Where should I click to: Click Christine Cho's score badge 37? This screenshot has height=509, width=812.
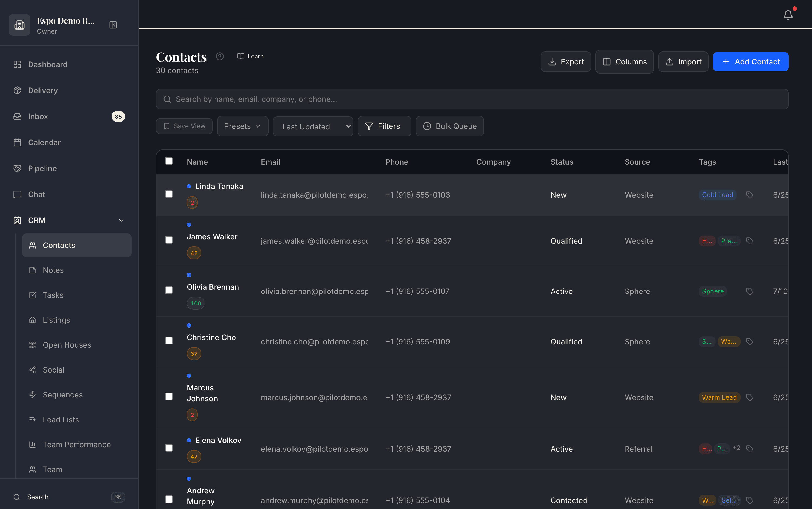pos(194,354)
